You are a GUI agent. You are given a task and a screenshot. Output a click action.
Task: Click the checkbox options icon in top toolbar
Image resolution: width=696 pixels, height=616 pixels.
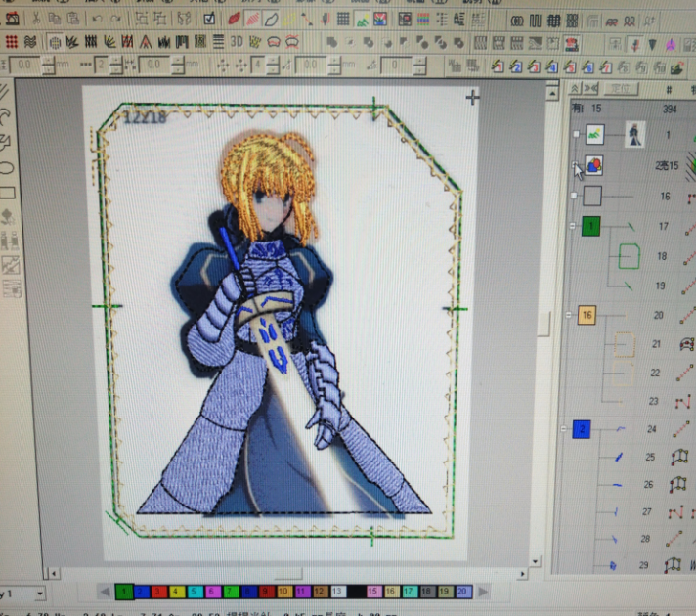point(209,19)
